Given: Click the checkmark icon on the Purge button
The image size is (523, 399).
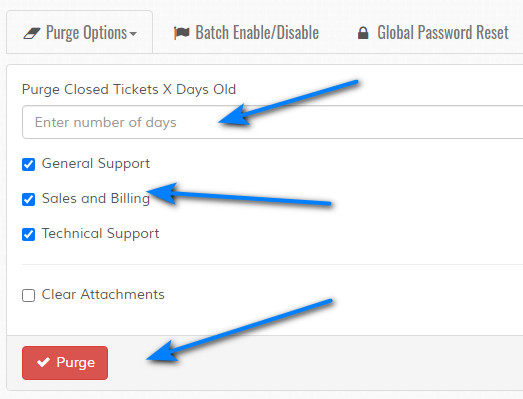Looking at the screenshot, I should pos(43,362).
